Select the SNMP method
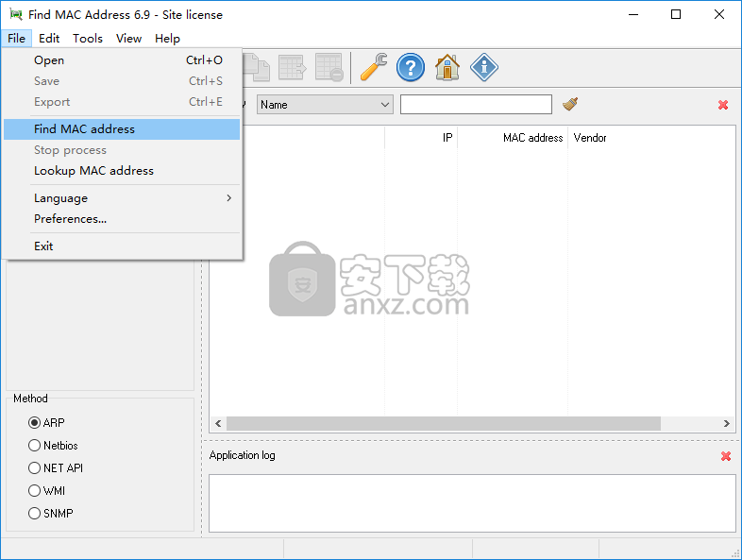This screenshot has height=560, width=742. (x=51, y=513)
